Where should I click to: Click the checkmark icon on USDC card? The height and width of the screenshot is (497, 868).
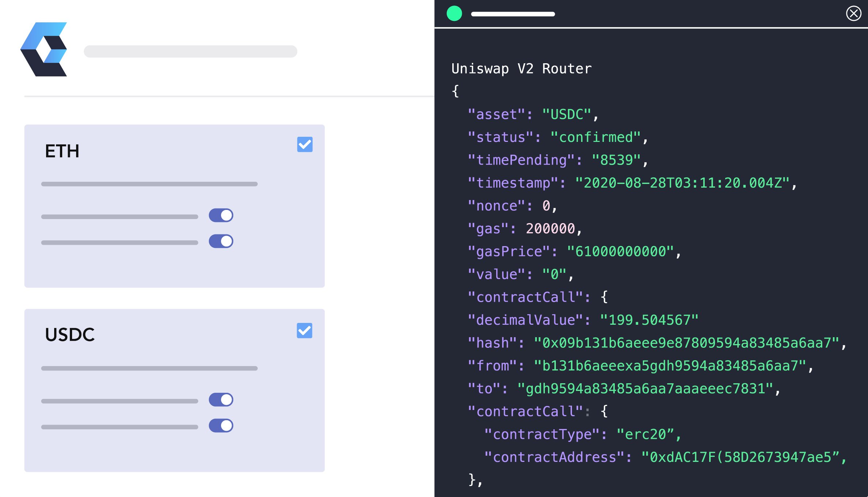point(305,331)
